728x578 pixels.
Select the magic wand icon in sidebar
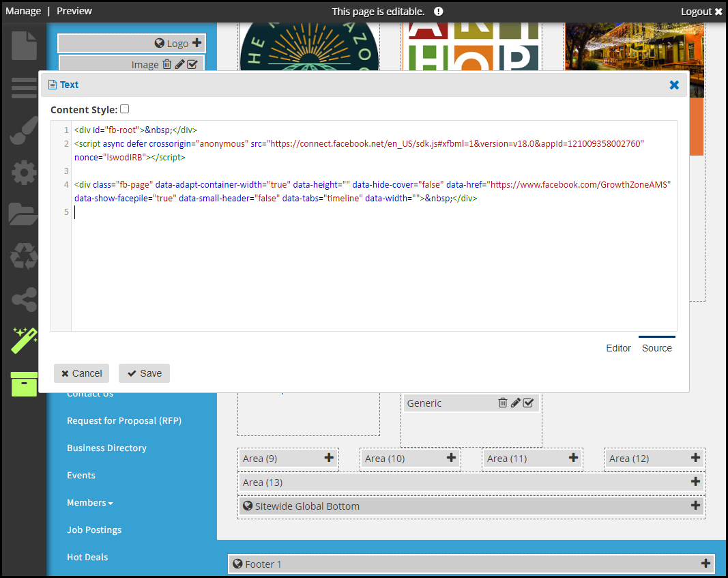(x=24, y=340)
